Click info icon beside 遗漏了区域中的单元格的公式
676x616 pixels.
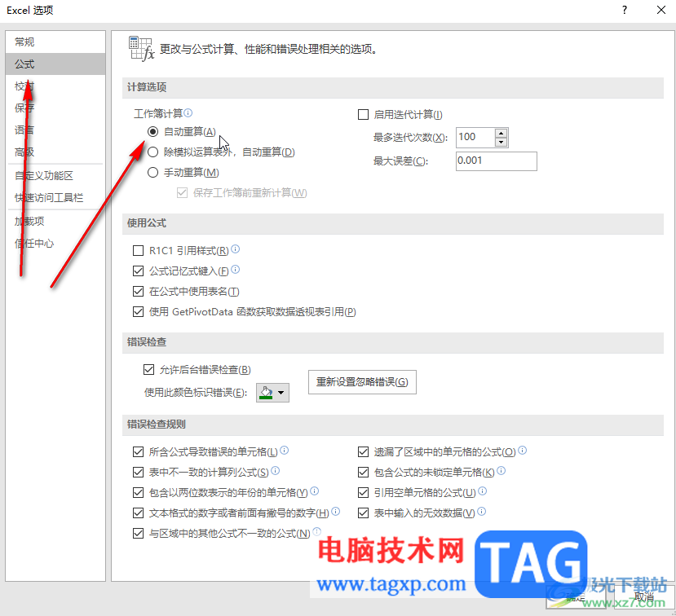[x=522, y=450]
